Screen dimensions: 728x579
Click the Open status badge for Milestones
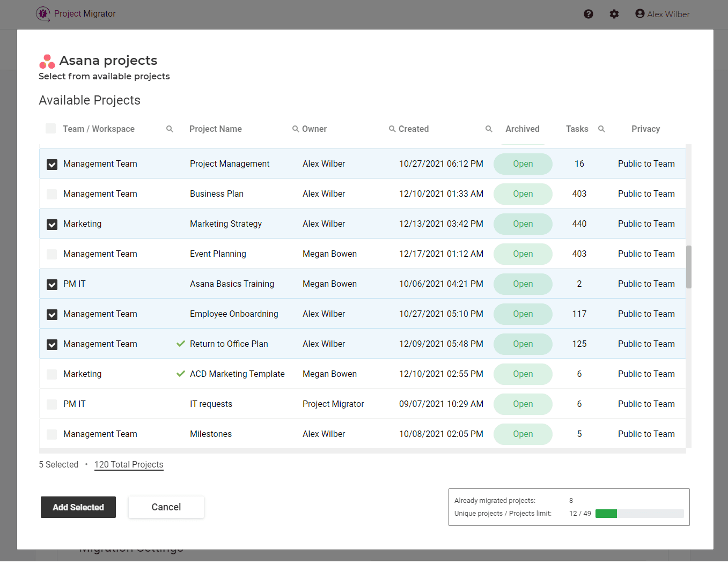pos(523,434)
